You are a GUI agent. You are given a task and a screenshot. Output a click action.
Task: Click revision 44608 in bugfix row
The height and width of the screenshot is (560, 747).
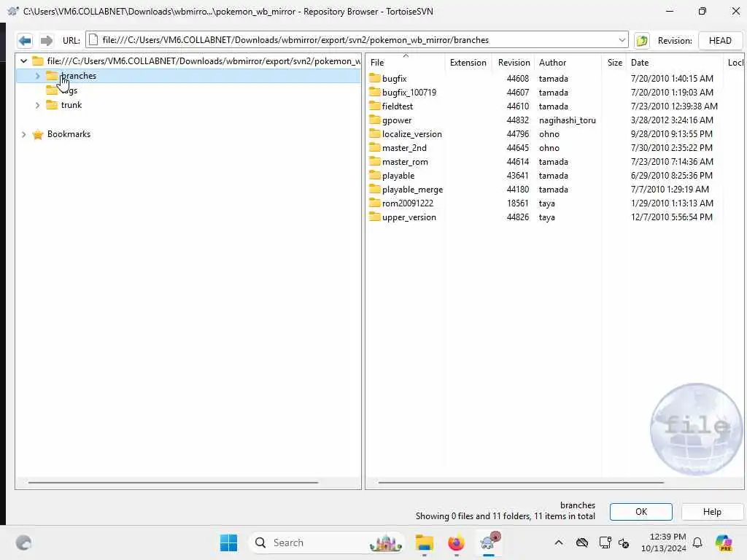517,78
